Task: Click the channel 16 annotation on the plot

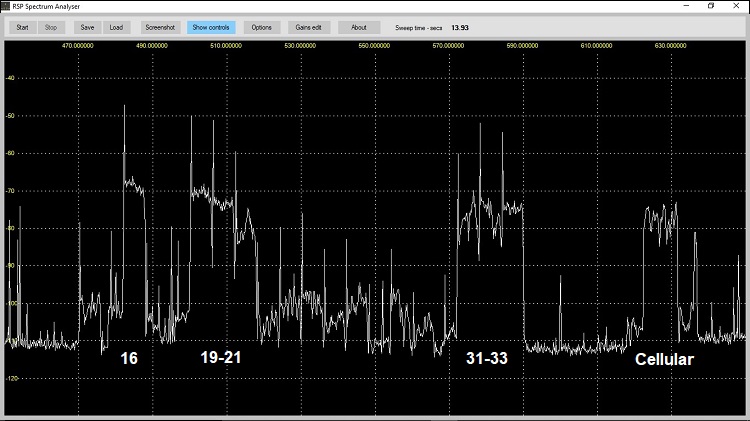Action: (129, 358)
